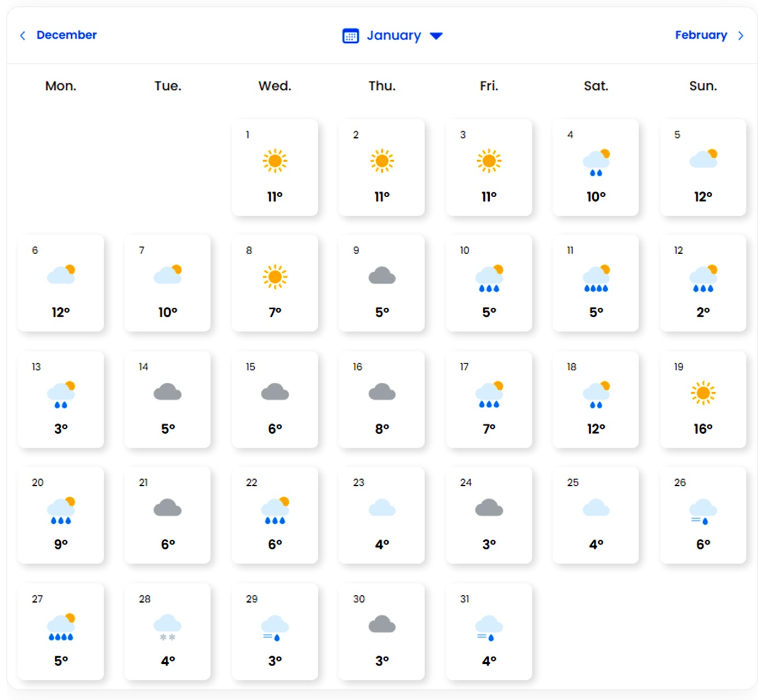Click the snow cloud icon on January 28
This screenshot has width=767, height=700.
tap(168, 627)
